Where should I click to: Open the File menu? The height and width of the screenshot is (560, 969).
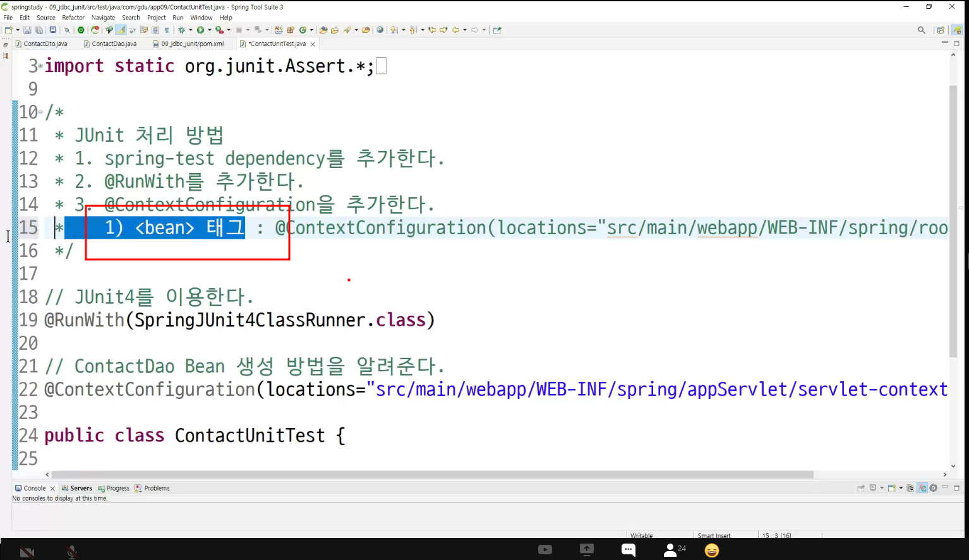coord(8,18)
